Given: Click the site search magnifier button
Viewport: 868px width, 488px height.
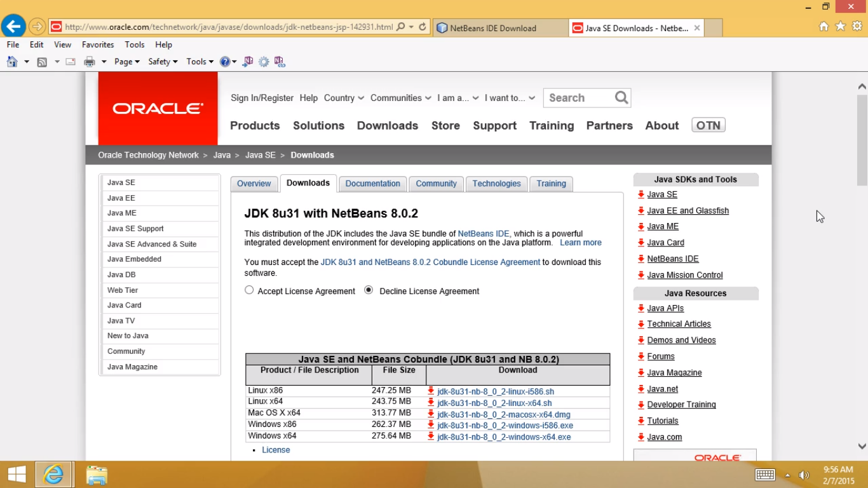Looking at the screenshot, I should point(621,97).
